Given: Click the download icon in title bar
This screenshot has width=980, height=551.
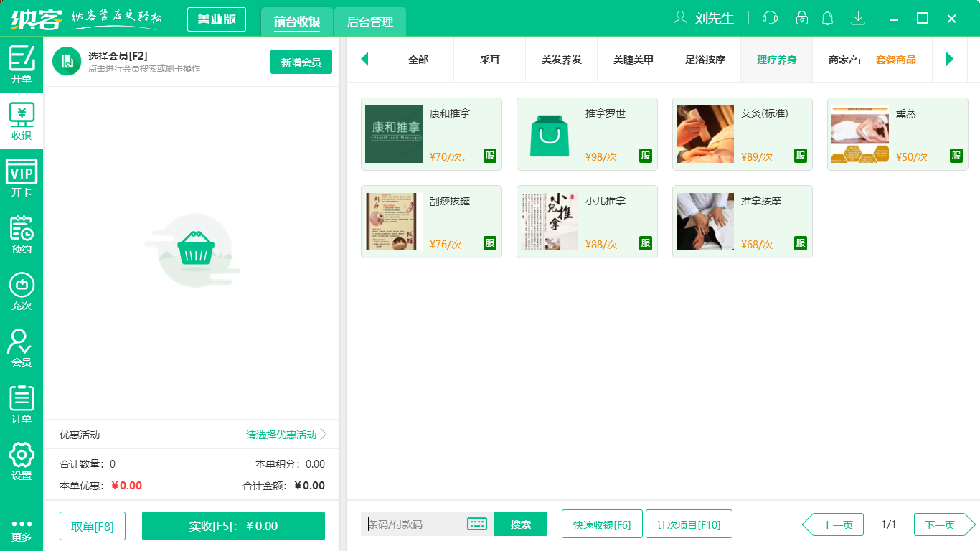Looking at the screenshot, I should pos(857,18).
